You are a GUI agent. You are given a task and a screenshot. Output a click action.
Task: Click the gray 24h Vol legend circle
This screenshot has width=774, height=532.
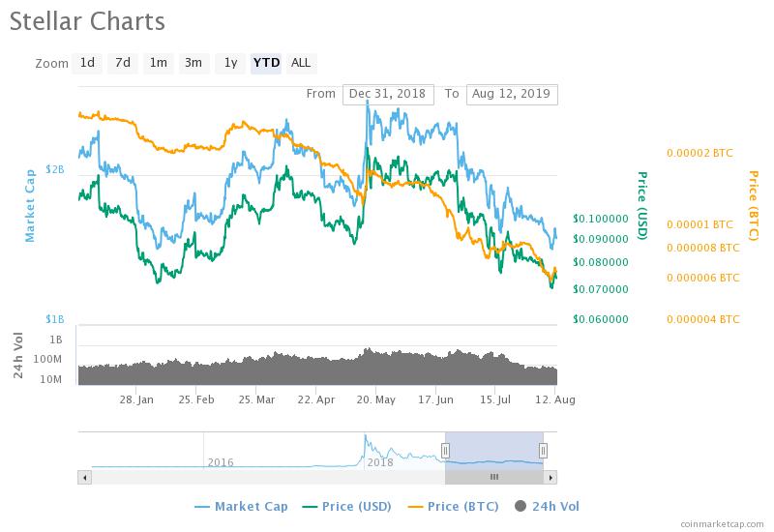521,506
